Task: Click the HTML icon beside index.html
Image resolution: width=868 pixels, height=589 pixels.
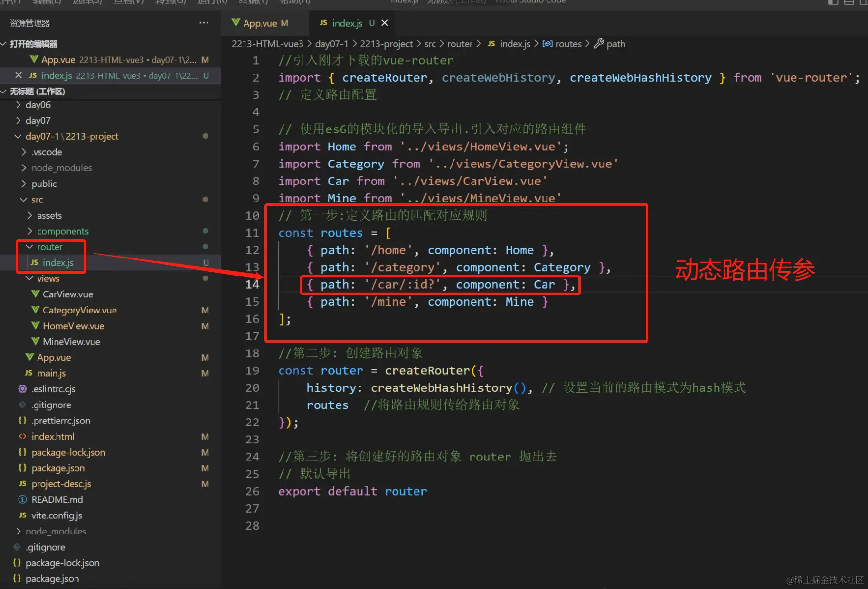Action: coord(22,436)
